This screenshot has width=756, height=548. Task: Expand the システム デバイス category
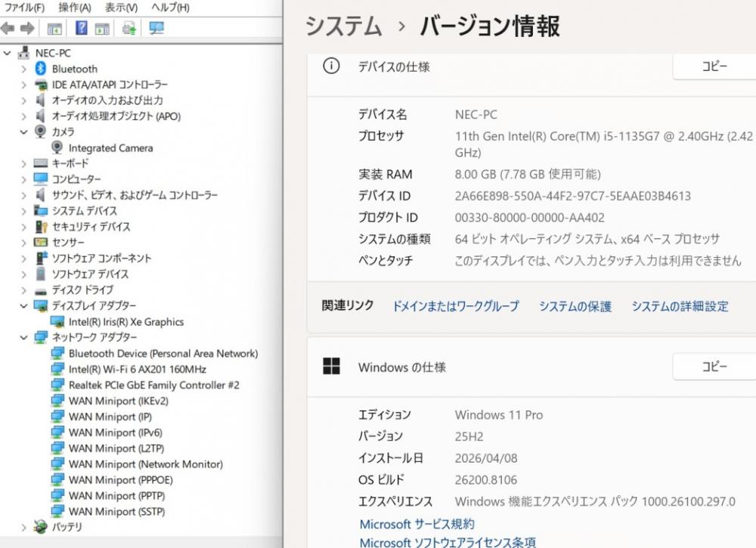pyautogui.click(x=23, y=212)
